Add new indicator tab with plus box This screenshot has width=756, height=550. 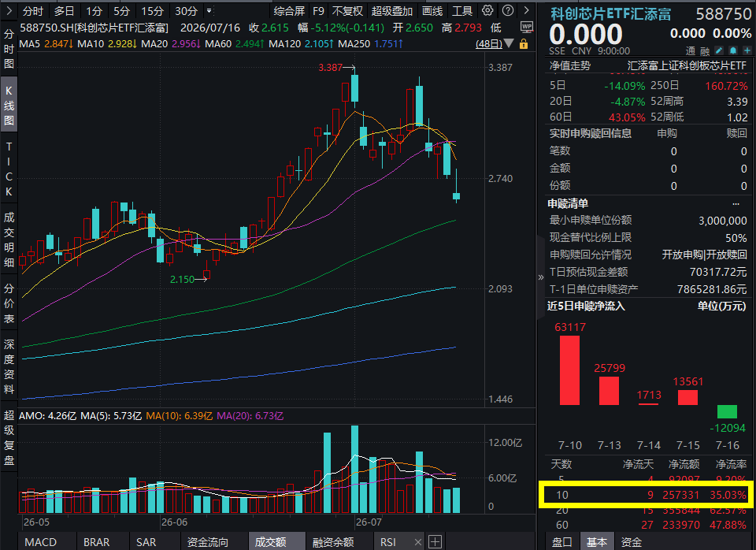[435, 541]
